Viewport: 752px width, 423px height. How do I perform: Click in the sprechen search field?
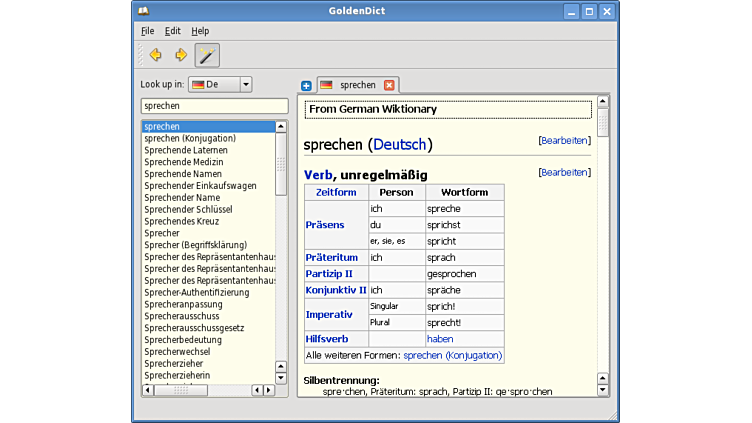click(x=214, y=106)
